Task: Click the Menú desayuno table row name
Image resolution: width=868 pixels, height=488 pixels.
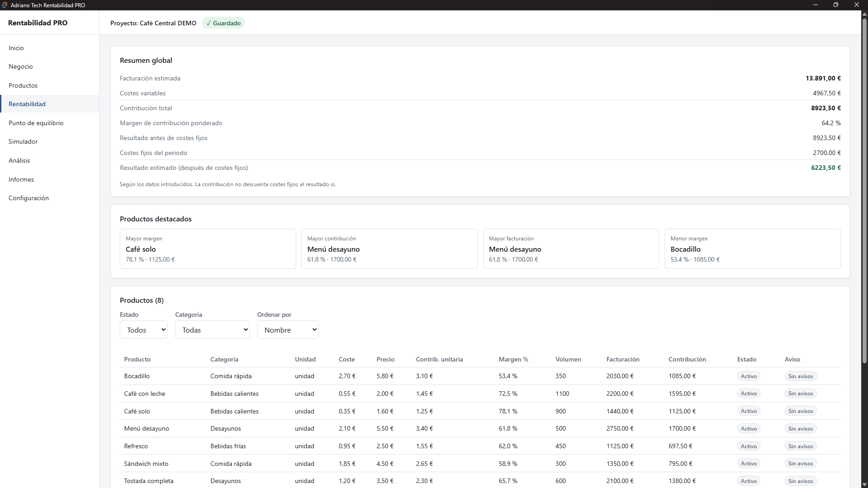Action: click(x=146, y=428)
